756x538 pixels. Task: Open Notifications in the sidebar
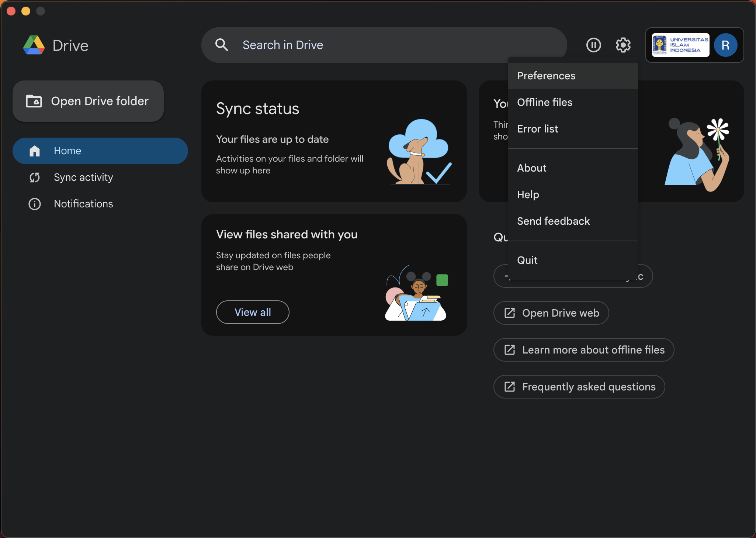[x=83, y=204]
